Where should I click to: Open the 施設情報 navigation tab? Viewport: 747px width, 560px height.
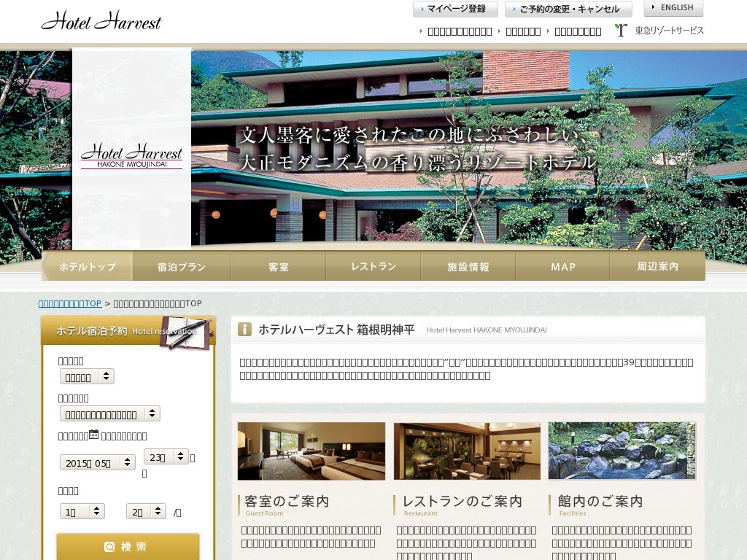coord(468,266)
